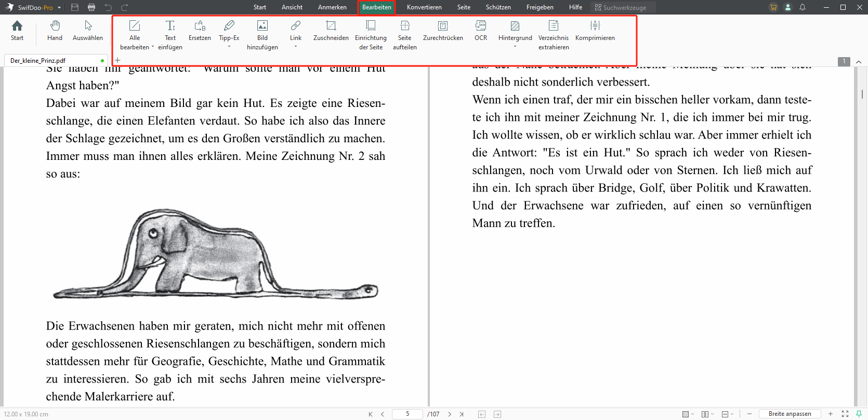Select the Hand pan tool
The height and width of the screenshot is (420, 868).
pyautogui.click(x=55, y=31)
